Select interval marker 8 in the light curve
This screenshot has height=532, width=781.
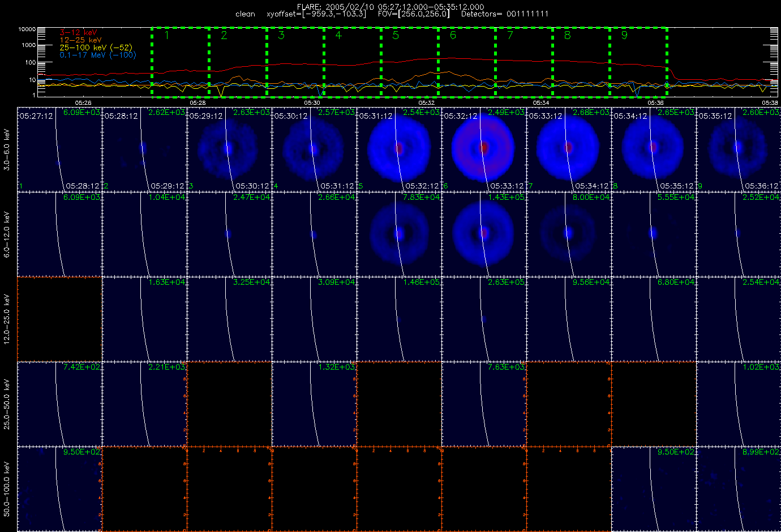click(x=567, y=35)
